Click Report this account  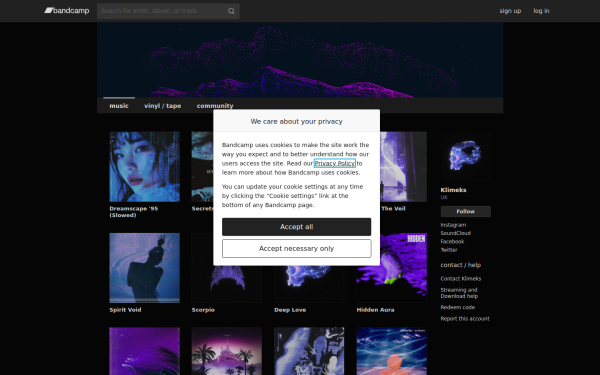465,319
